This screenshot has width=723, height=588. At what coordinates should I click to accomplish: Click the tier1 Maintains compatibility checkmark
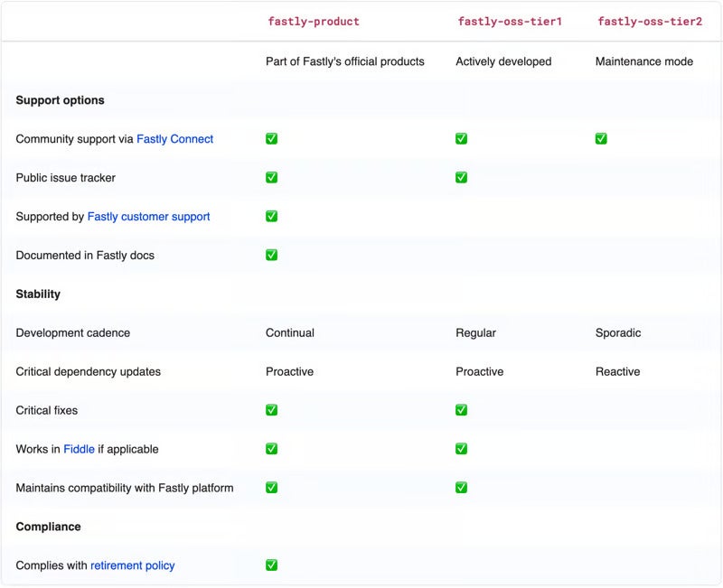click(461, 487)
